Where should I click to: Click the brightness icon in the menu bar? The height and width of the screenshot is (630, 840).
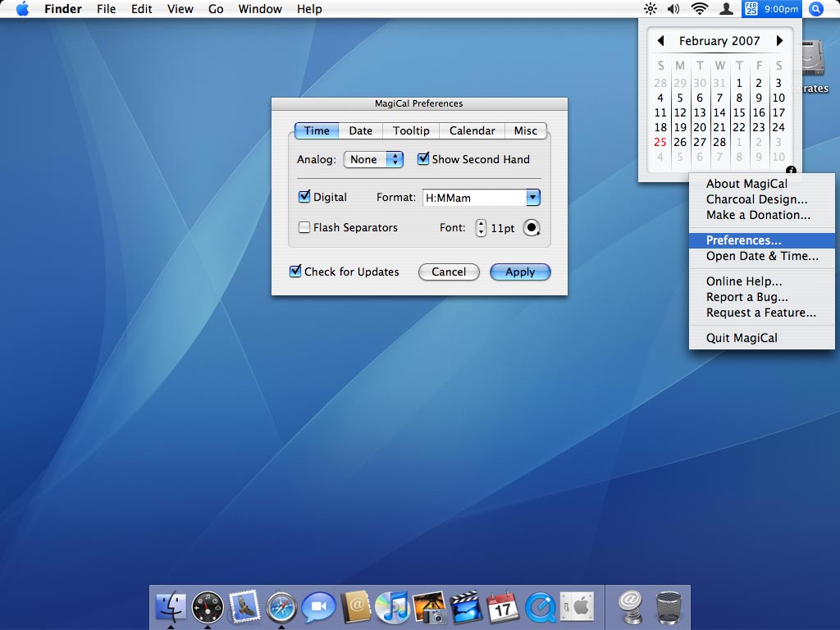tap(651, 8)
